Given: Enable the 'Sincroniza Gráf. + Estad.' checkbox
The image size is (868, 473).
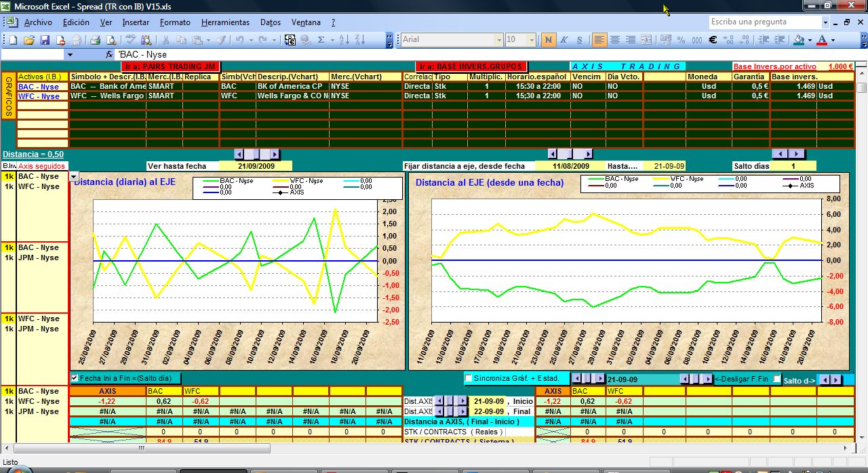Looking at the screenshot, I should (468, 378).
